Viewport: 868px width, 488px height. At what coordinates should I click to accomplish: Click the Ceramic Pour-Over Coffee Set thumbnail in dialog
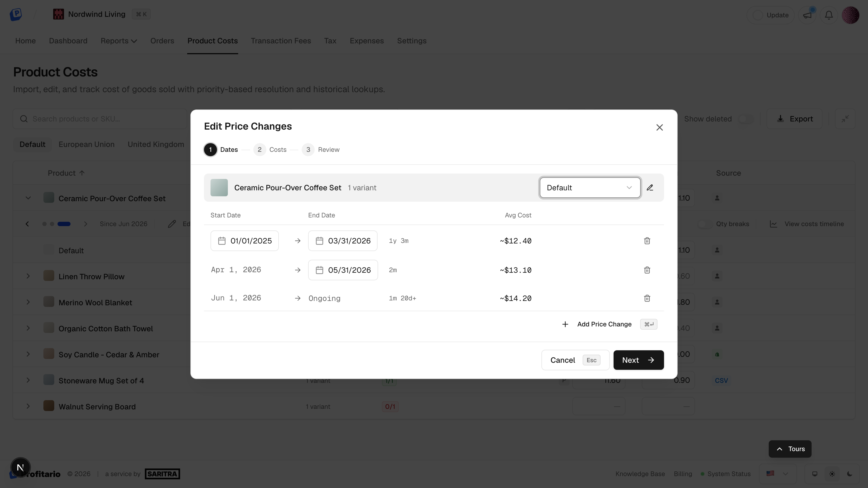pyautogui.click(x=219, y=188)
